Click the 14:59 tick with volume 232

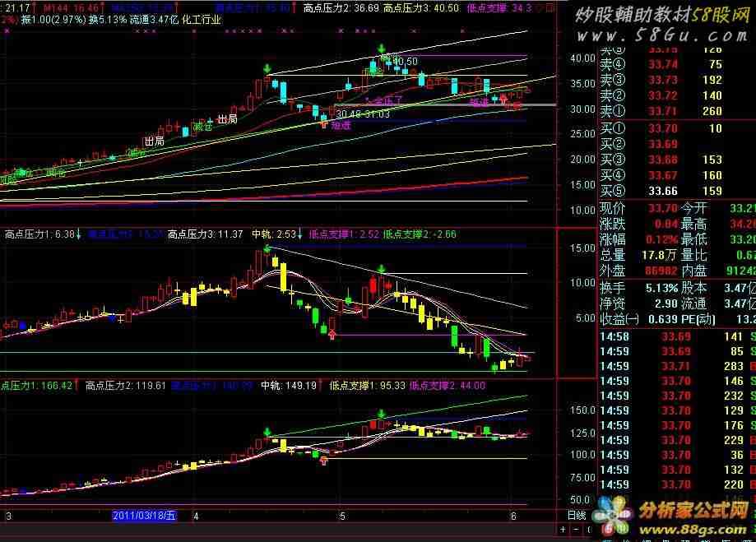pyautogui.click(x=677, y=396)
